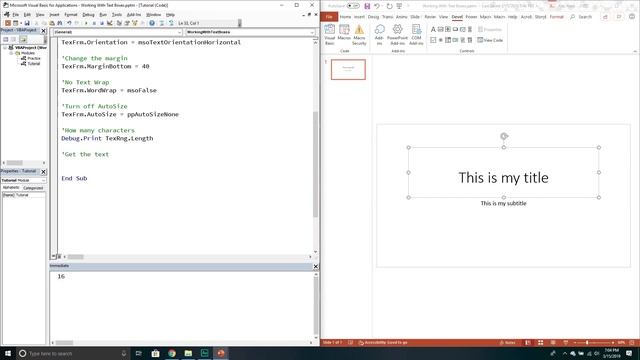The height and width of the screenshot is (360, 640).
Task: Switch to Categorized tab in Properties pane
Action: [x=33, y=188]
